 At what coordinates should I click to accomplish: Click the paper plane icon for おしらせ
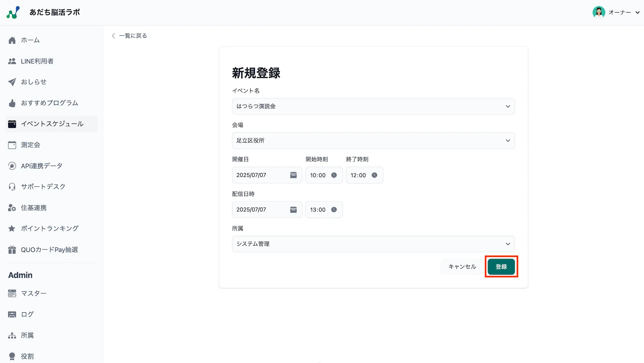(x=12, y=82)
